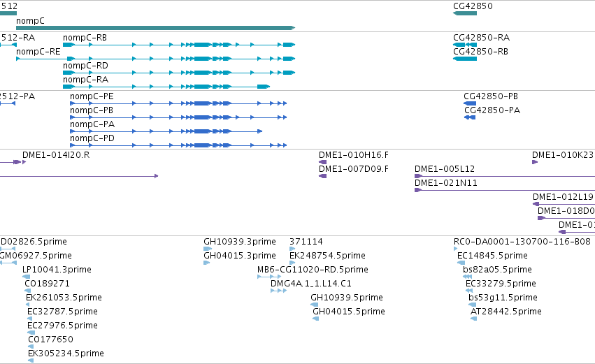Click CG42850-RA transcript label

(481, 38)
